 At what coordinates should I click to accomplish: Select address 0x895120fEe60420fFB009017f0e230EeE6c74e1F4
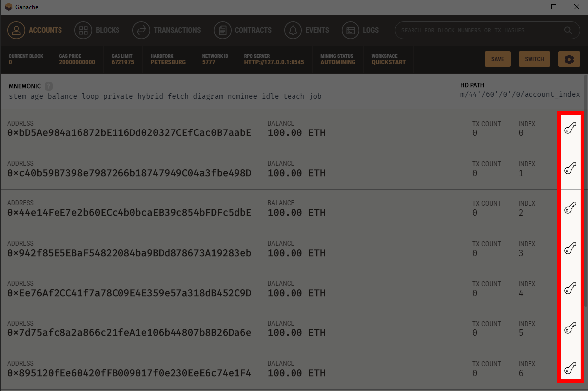(129, 373)
